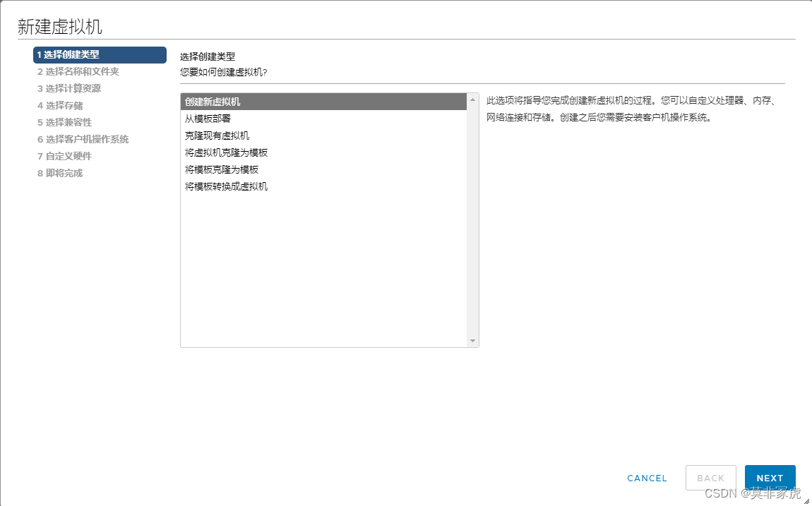
Task: Go to step 3 选择计算资源
Action: click(x=69, y=88)
